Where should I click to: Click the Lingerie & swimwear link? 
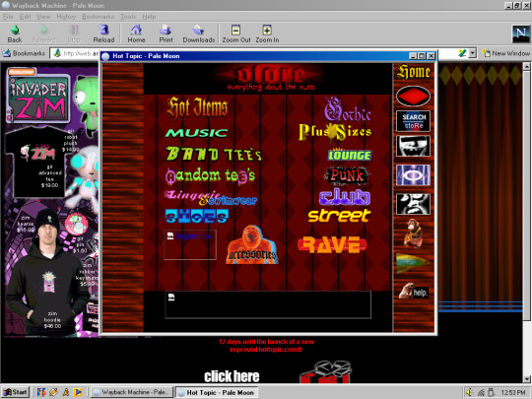coord(211,198)
